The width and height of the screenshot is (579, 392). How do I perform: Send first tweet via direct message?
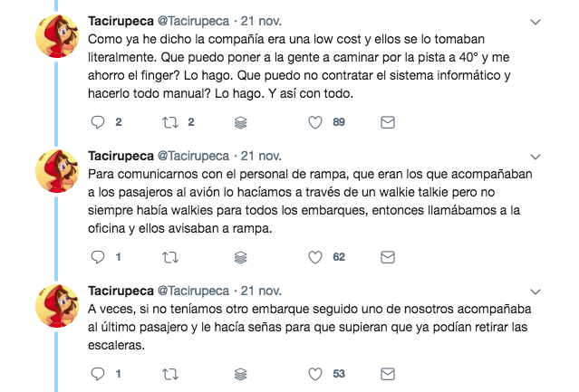(x=388, y=122)
